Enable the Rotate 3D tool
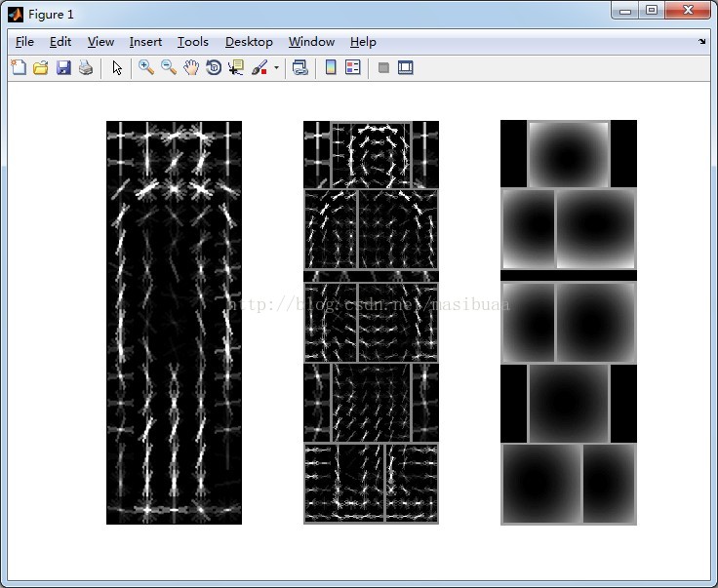The height and width of the screenshot is (588, 718). click(x=214, y=67)
